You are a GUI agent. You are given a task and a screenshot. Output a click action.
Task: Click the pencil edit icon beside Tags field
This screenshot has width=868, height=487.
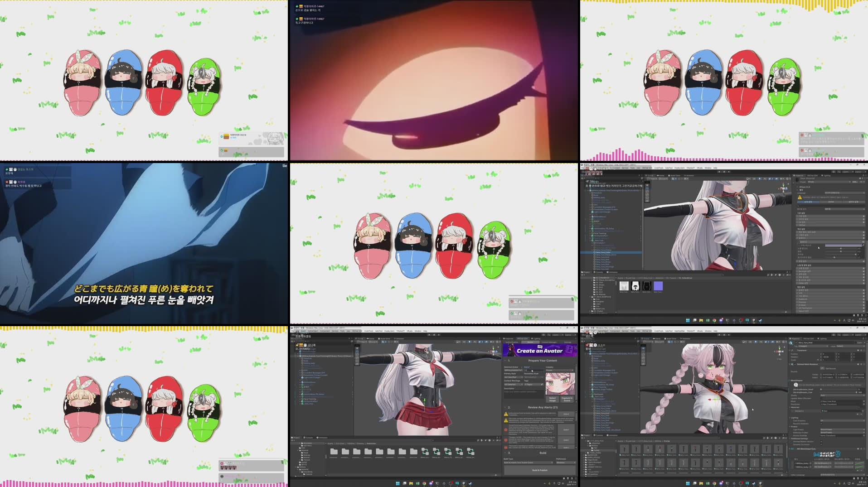tap(542, 384)
